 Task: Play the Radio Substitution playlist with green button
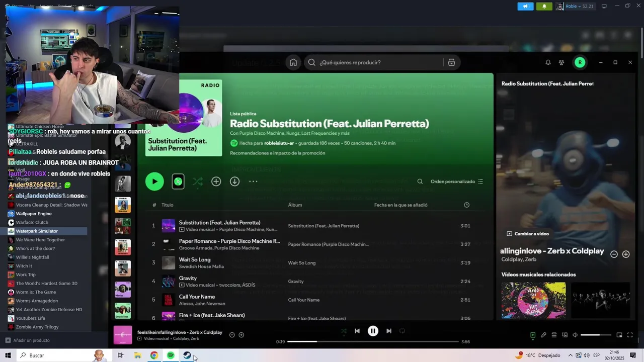(154, 182)
